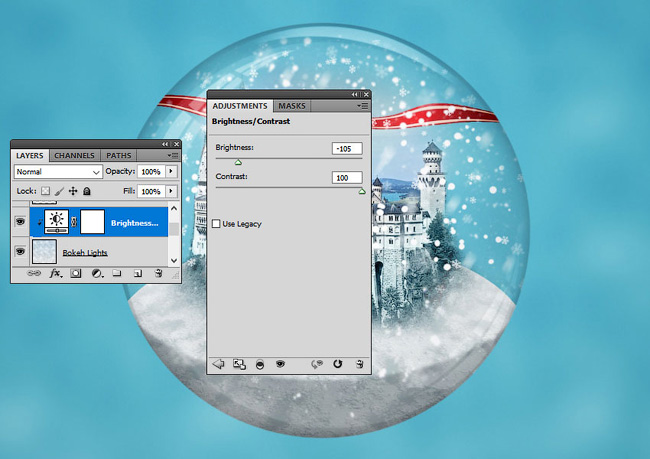The image size is (650, 459).
Task: Click the Brightness slider handle
Action: click(238, 162)
